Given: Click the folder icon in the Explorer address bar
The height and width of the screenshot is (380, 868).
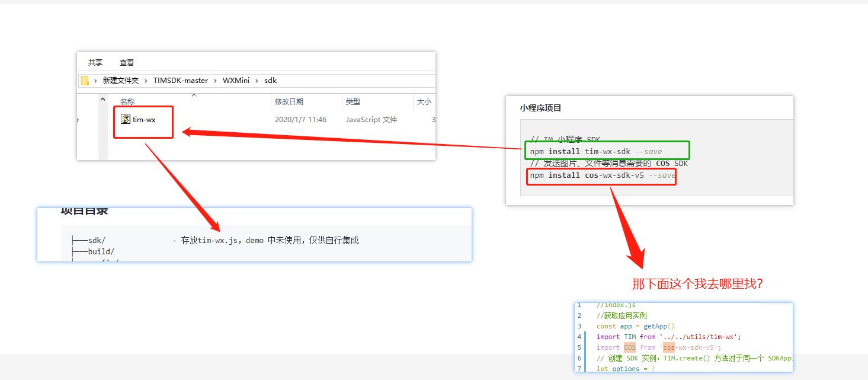Looking at the screenshot, I should (85, 81).
